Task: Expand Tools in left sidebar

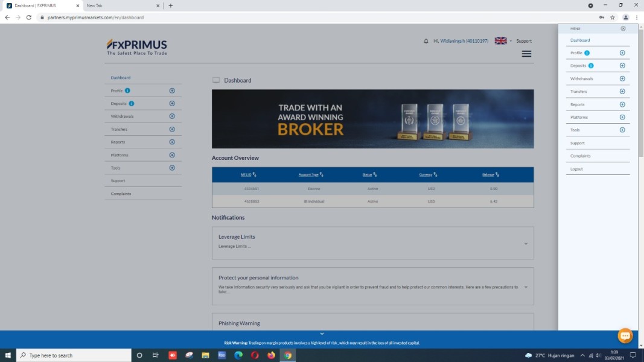Action: [x=172, y=168]
